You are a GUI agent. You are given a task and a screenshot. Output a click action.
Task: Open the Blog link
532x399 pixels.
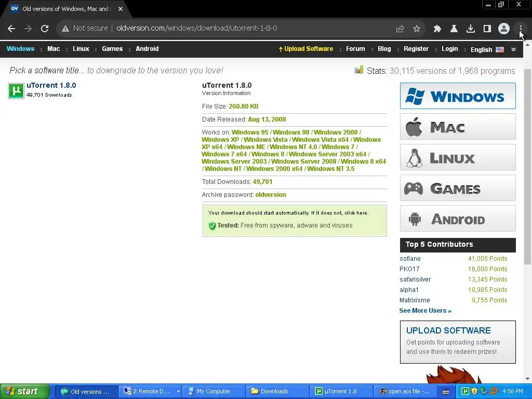384,49
